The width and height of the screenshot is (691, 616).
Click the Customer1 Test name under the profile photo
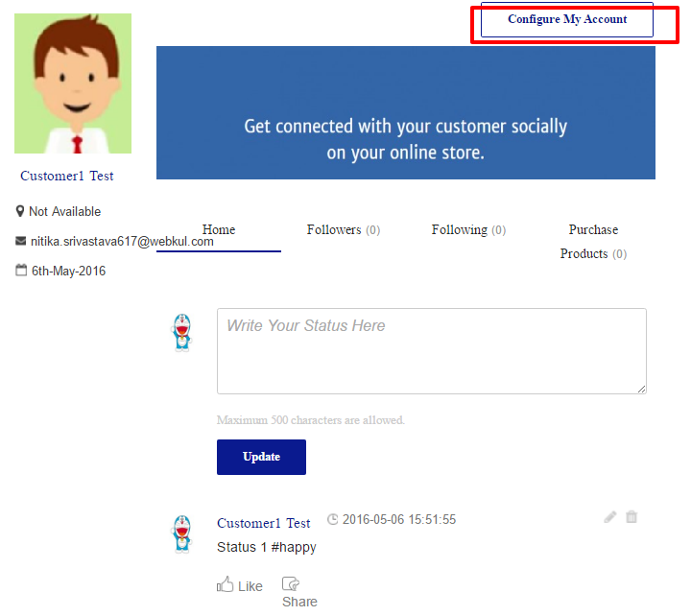tap(67, 177)
